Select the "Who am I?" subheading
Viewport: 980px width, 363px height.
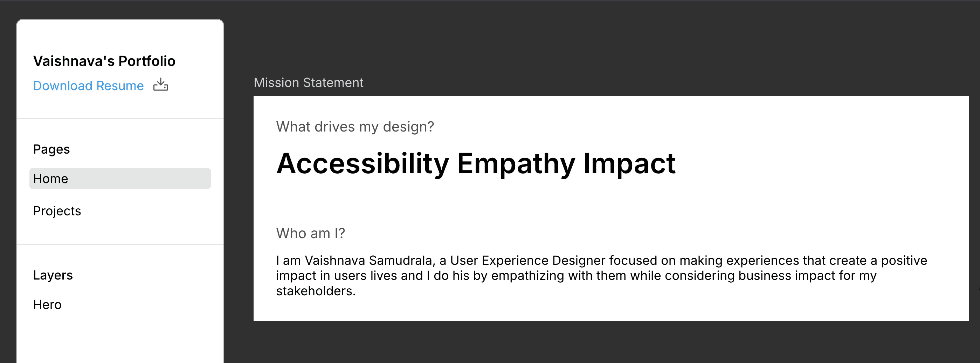310,233
